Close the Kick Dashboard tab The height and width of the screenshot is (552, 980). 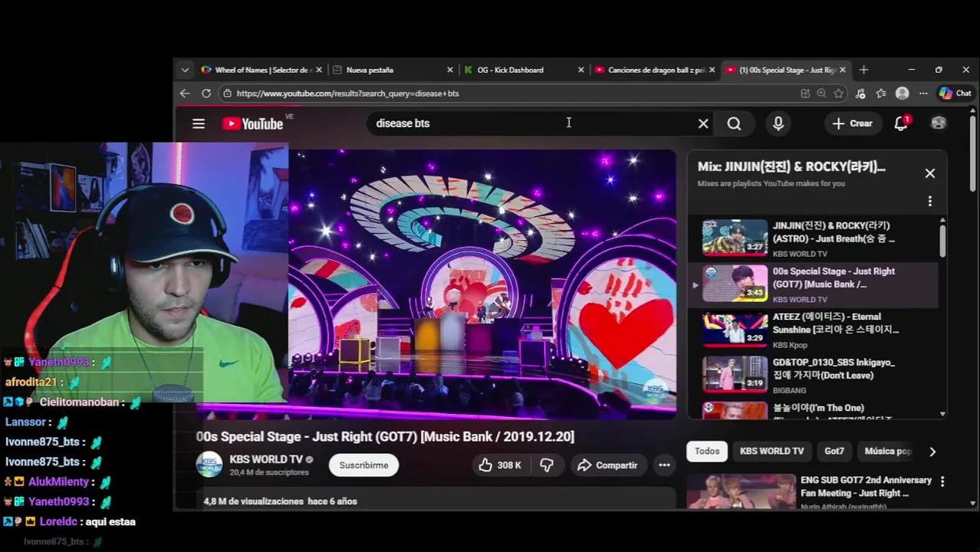pyautogui.click(x=581, y=70)
